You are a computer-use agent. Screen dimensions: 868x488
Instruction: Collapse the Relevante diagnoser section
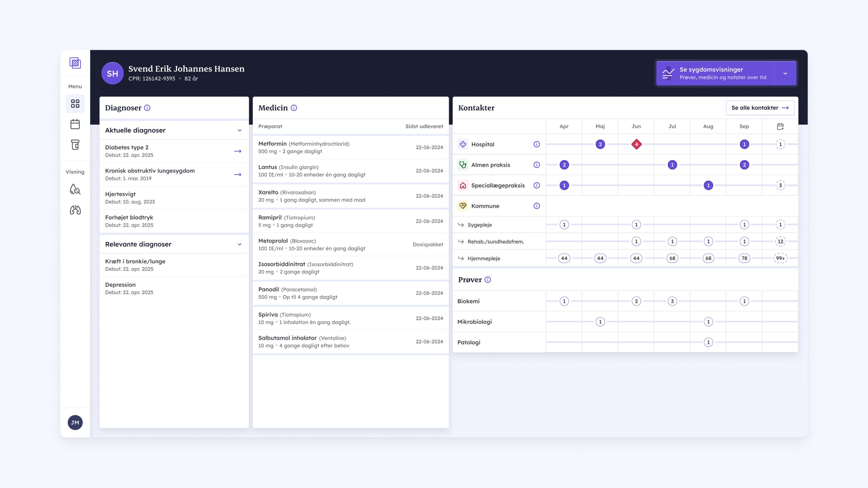(x=239, y=244)
